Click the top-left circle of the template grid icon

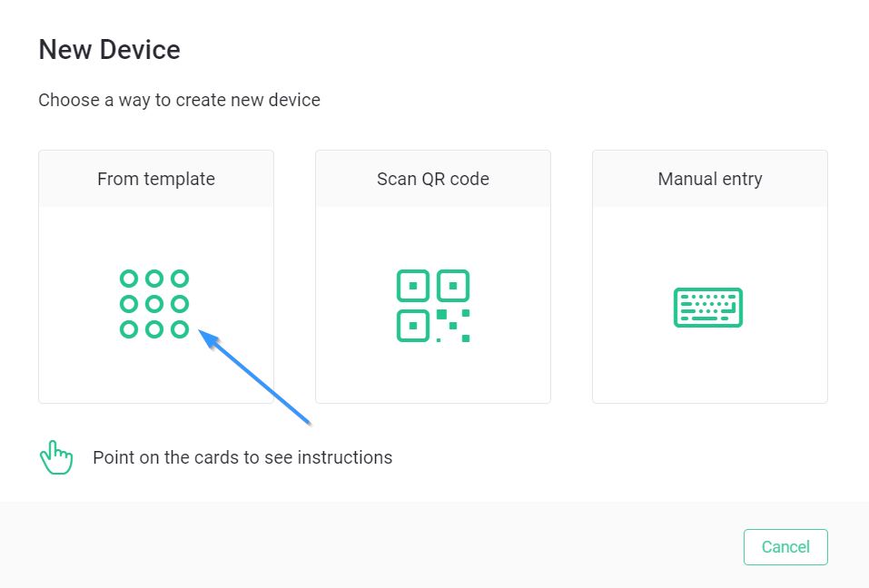(129, 279)
